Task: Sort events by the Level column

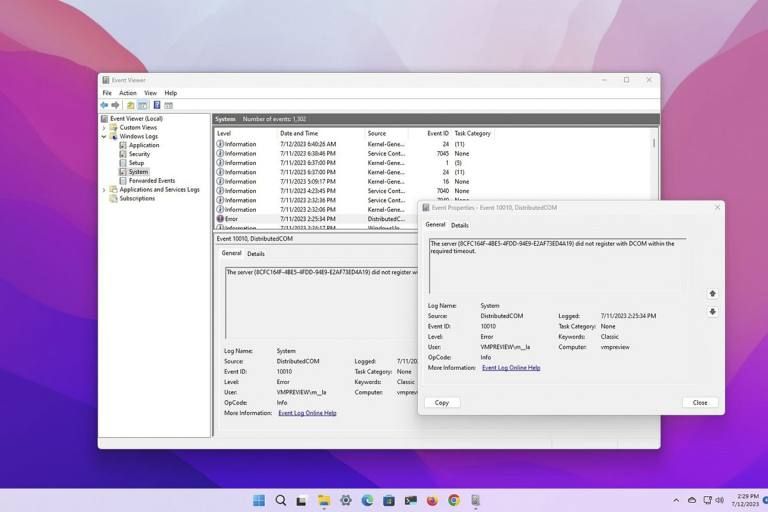Action: [224, 133]
